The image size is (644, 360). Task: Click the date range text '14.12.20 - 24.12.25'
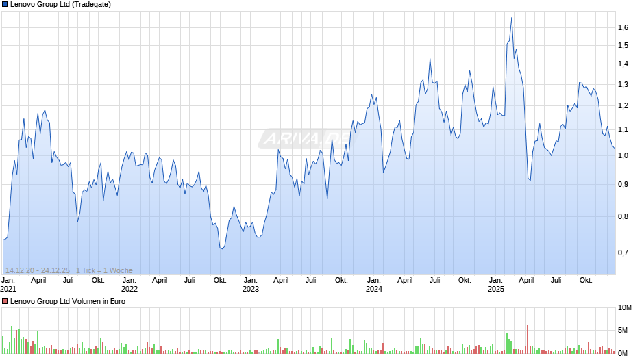tap(38, 270)
